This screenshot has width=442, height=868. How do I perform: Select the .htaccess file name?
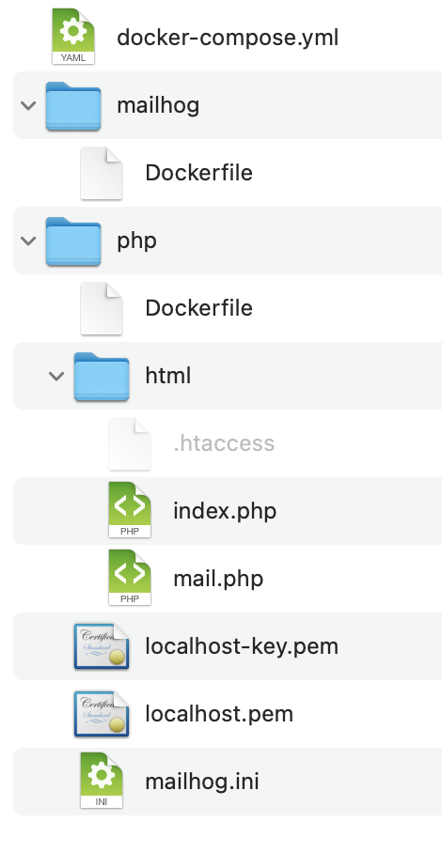(x=224, y=442)
